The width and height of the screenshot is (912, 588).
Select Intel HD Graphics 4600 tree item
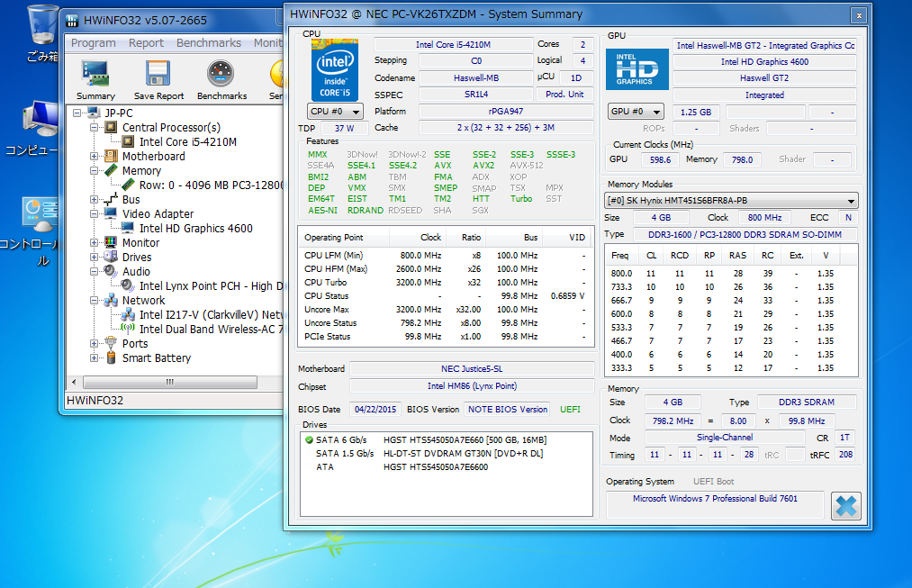point(195,229)
